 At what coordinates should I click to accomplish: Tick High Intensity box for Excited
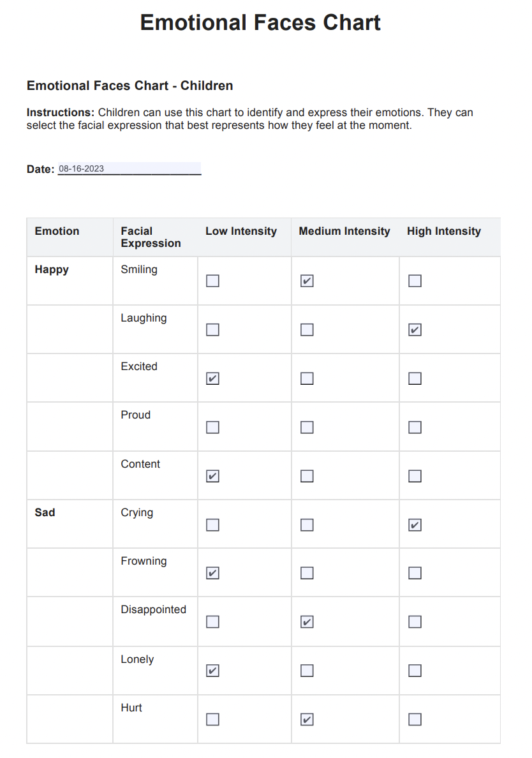point(415,379)
